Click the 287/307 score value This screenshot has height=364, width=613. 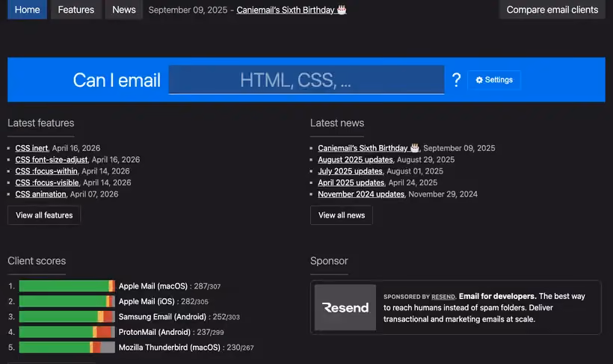207,286
